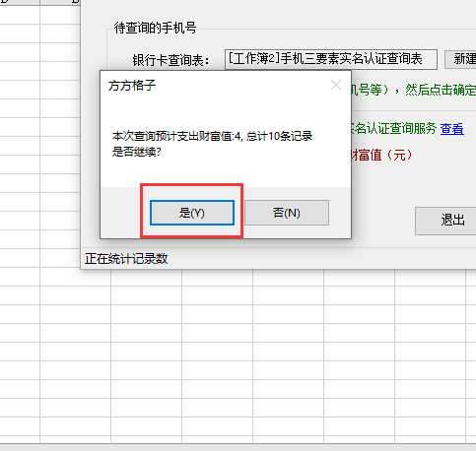476x451 pixels.
Task: Click the 待查询的手机号 group label
Action: coord(155,28)
